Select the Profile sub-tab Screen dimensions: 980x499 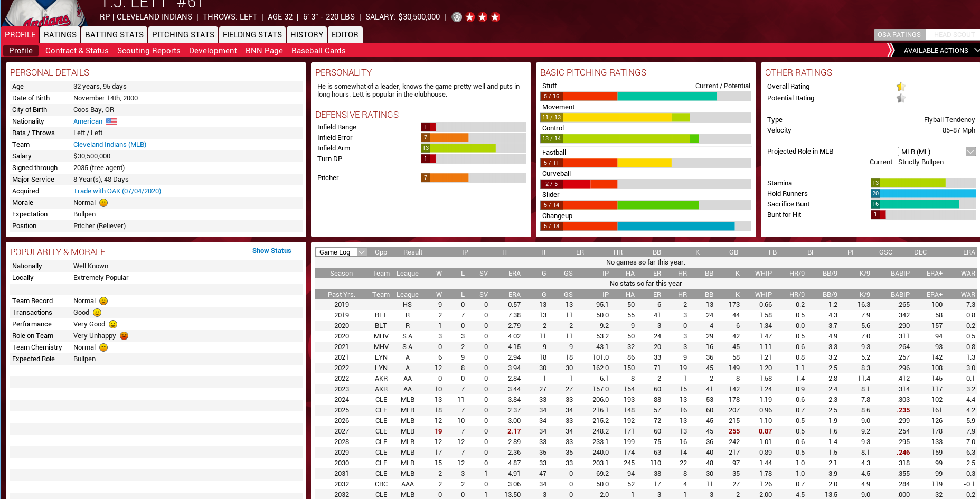21,51
